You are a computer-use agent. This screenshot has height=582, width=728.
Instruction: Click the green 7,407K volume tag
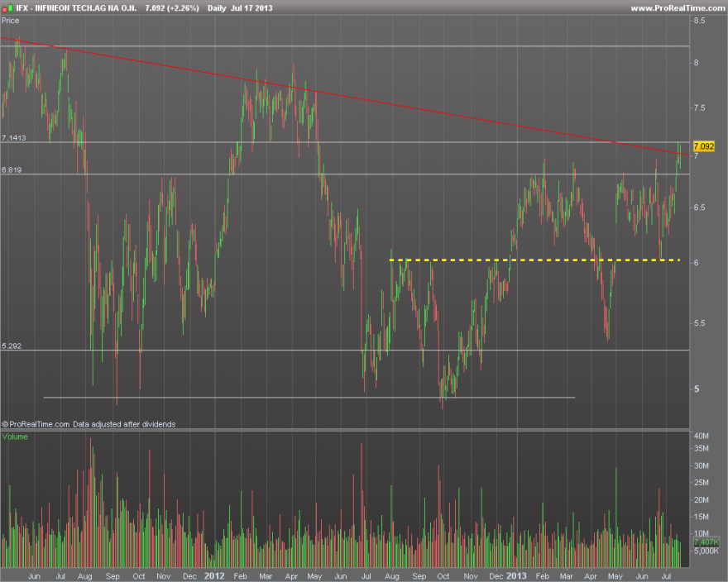click(706, 542)
